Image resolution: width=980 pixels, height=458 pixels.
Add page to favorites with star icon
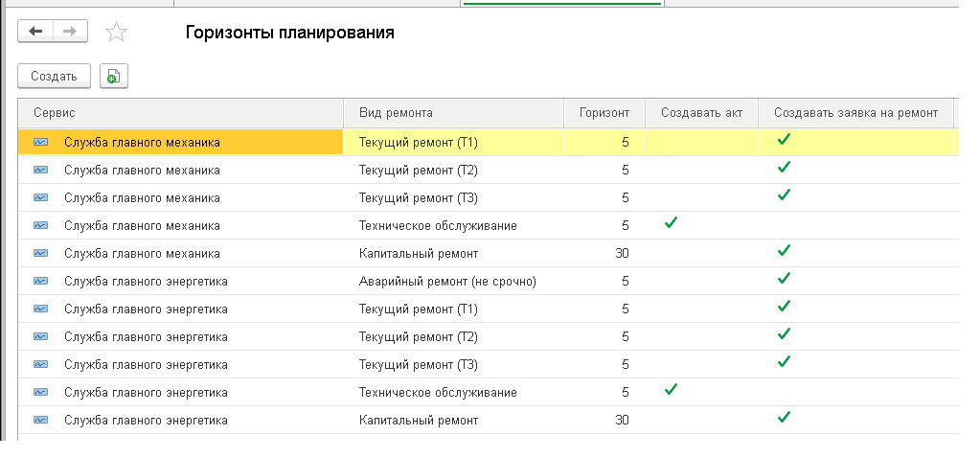(x=116, y=33)
